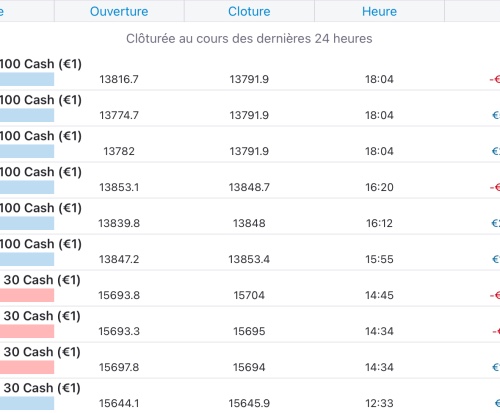Select opening price 13853.1
Screen dimensions: 500x413
coord(119,187)
